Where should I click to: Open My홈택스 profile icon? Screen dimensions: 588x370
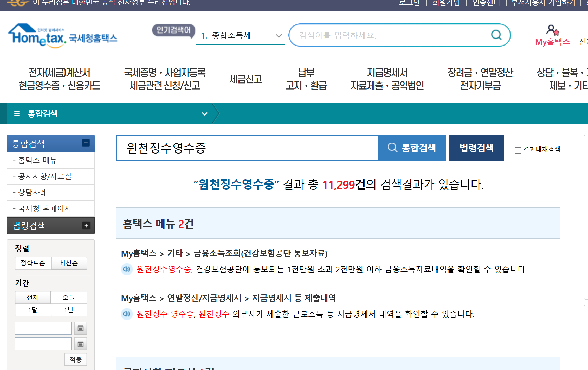552,30
